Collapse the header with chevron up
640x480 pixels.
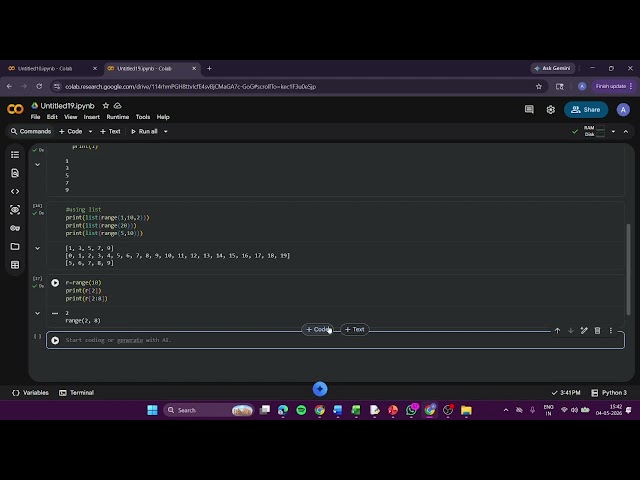626,131
